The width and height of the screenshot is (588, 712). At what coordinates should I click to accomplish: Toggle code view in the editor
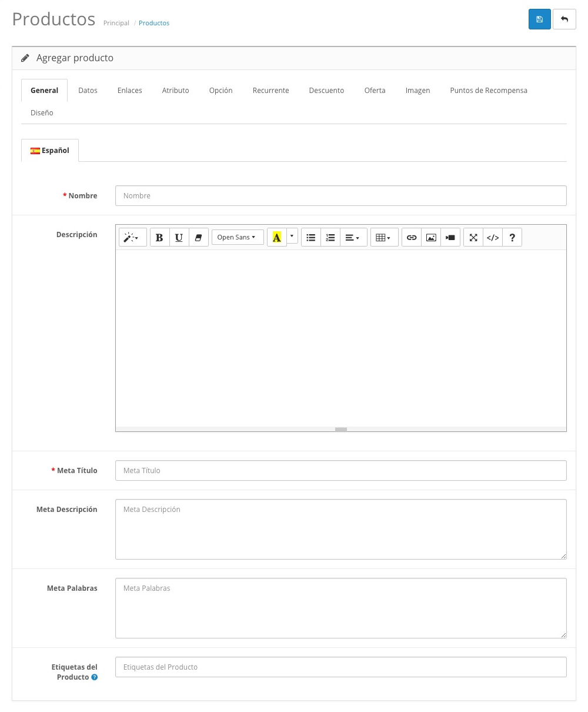pyautogui.click(x=493, y=238)
